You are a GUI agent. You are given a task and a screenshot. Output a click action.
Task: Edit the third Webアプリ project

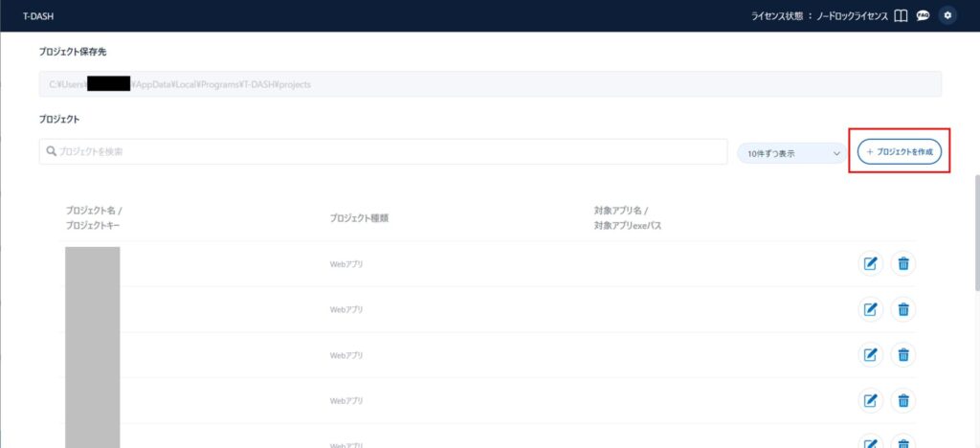tap(871, 354)
